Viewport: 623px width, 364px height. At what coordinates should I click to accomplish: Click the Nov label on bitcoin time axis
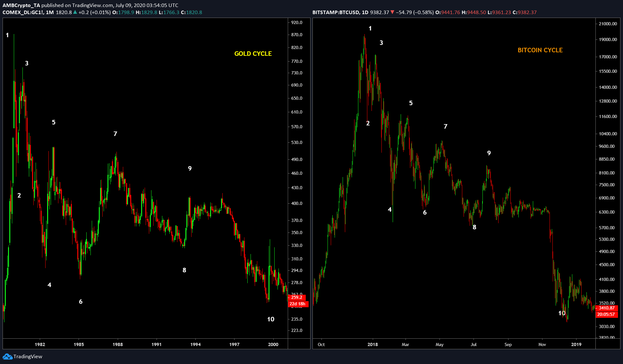point(542,344)
